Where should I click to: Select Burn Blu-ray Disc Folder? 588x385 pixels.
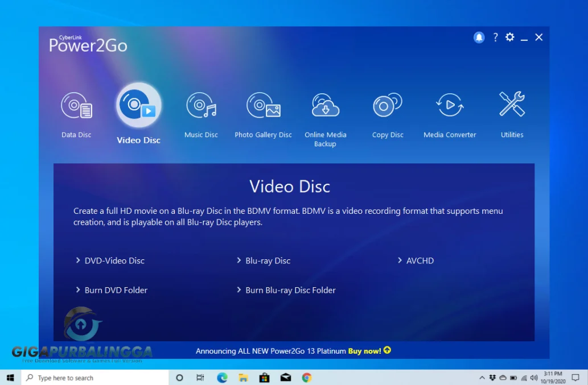click(x=290, y=290)
